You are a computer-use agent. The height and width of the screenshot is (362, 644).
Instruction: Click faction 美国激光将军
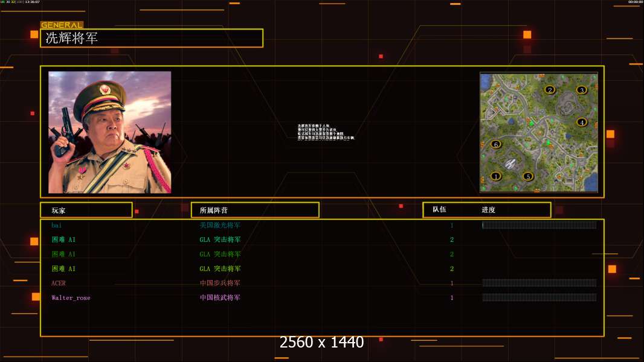coord(220,225)
